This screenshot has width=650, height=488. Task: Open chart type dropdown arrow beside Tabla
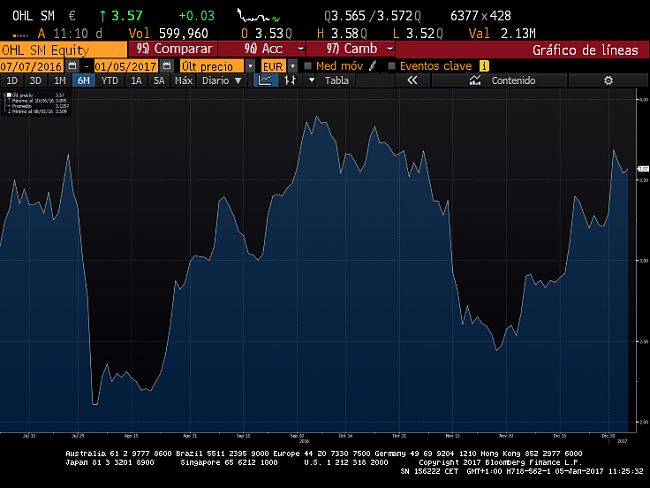(x=311, y=80)
